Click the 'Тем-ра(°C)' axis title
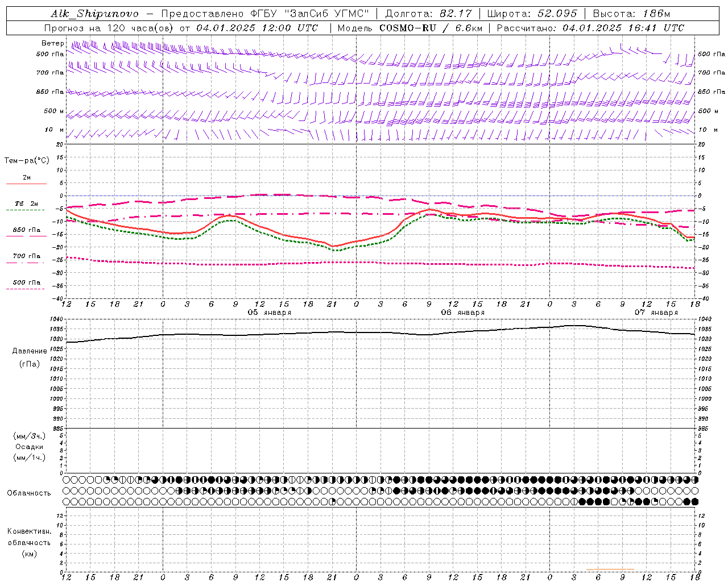The height and width of the screenshot is (582, 728). point(27,161)
